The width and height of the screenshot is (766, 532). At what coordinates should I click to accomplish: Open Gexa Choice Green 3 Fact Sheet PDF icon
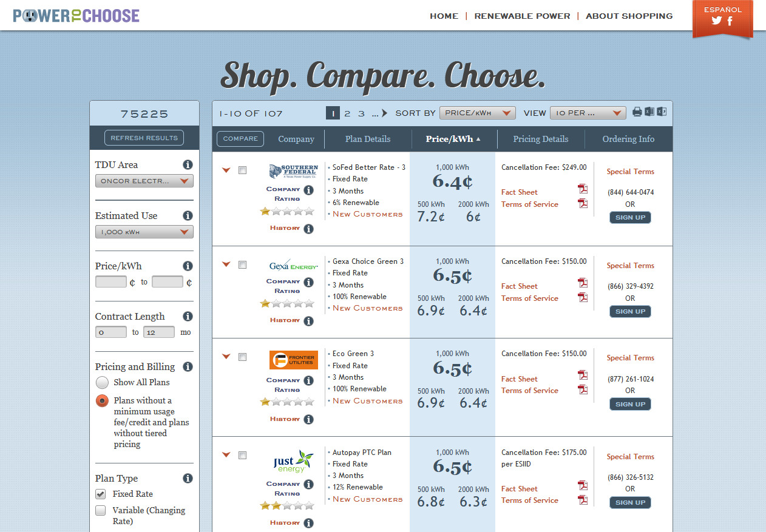(x=583, y=283)
